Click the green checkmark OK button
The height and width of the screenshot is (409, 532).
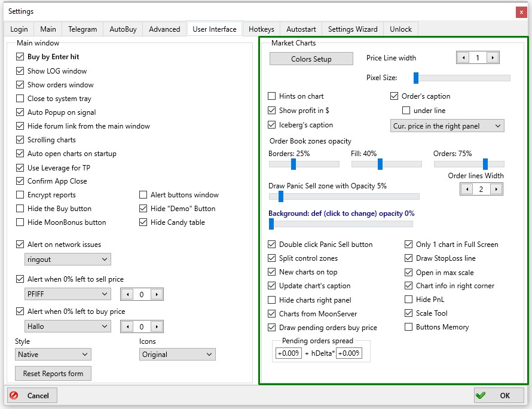click(499, 395)
